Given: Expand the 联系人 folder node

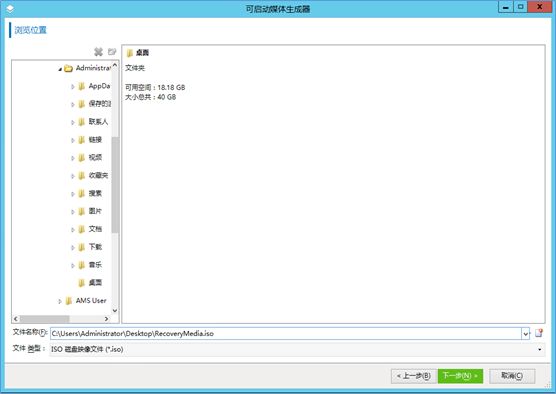Looking at the screenshot, I should coord(73,122).
